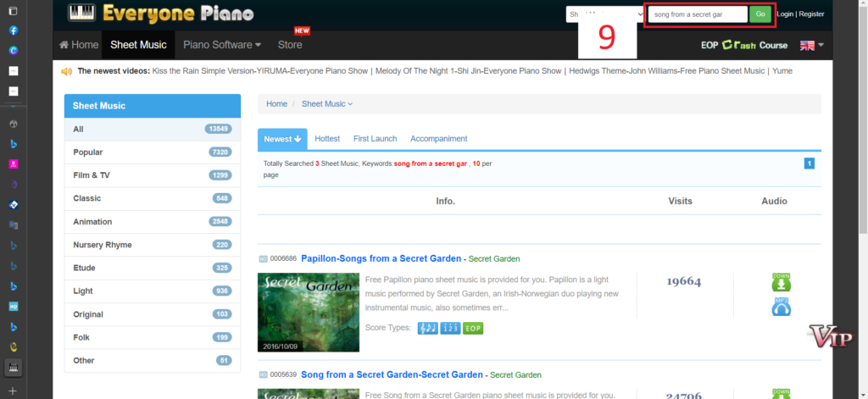Screen dimensions: 868x399
Task: Click the Register link
Action: tap(811, 14)
